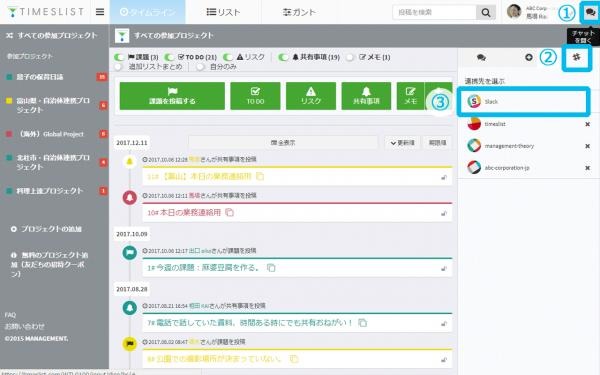The height and width of the screenshot is (375, 600).
Task: Switch to the ガント tab
Action: pyautogui.click(x=299, y=12)
